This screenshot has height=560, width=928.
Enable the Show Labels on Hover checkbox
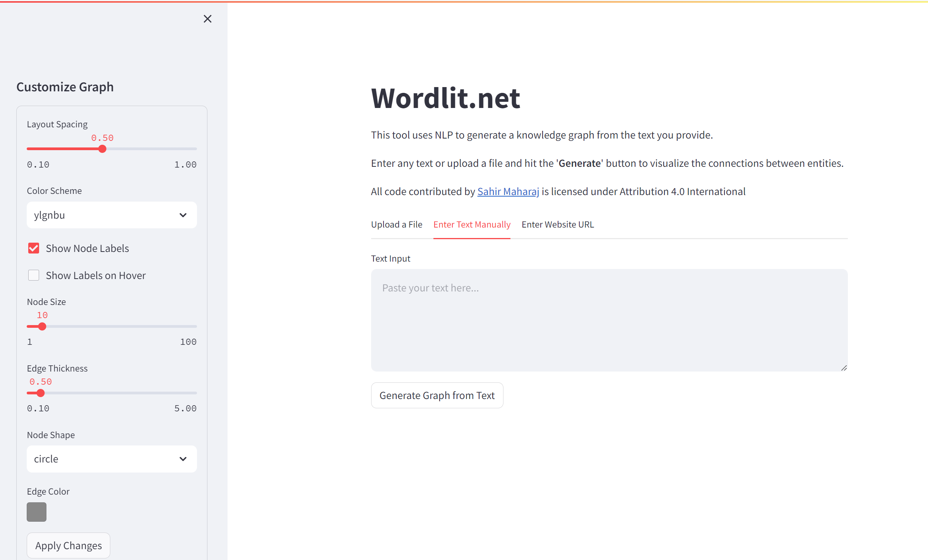(x=34, y=275)
